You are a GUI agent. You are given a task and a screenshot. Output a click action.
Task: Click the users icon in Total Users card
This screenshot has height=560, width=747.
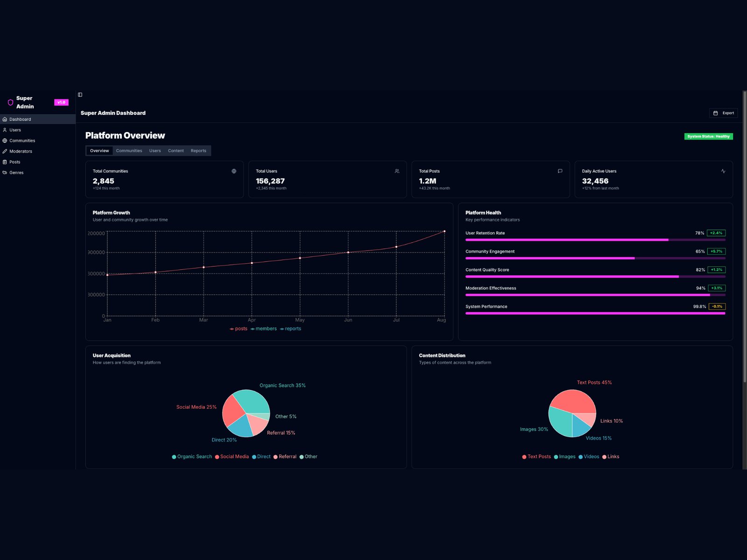pos(397,171)
